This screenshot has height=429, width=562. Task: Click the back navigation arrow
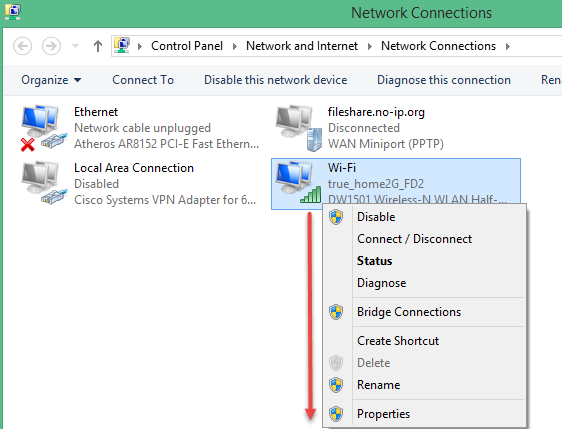[x=23, y=46]
